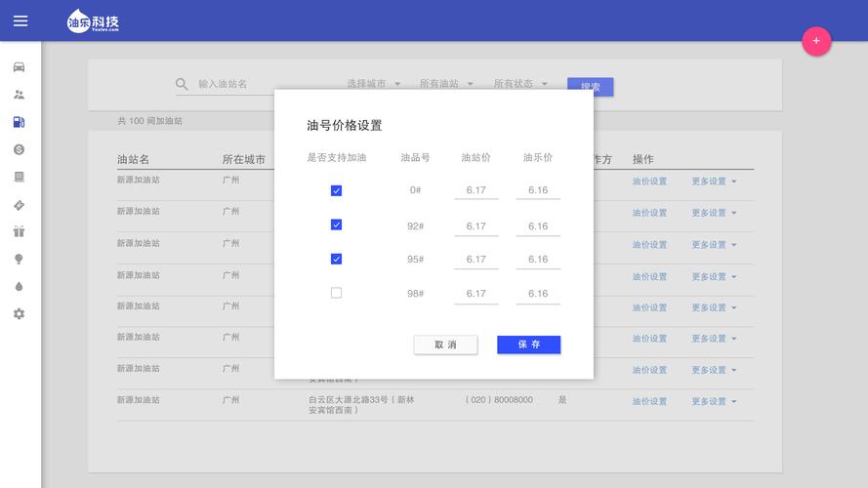This screenshot has width=868, height=488.
Task: Click the car icon in sidebar
Action: point(20,67)
